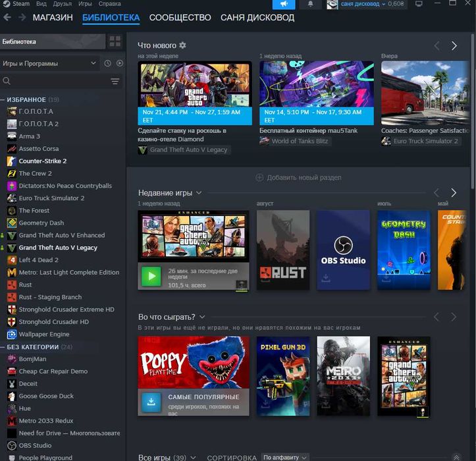Open the Справка menu
This screenshot has width=476, height=461.
click(109, 4)
